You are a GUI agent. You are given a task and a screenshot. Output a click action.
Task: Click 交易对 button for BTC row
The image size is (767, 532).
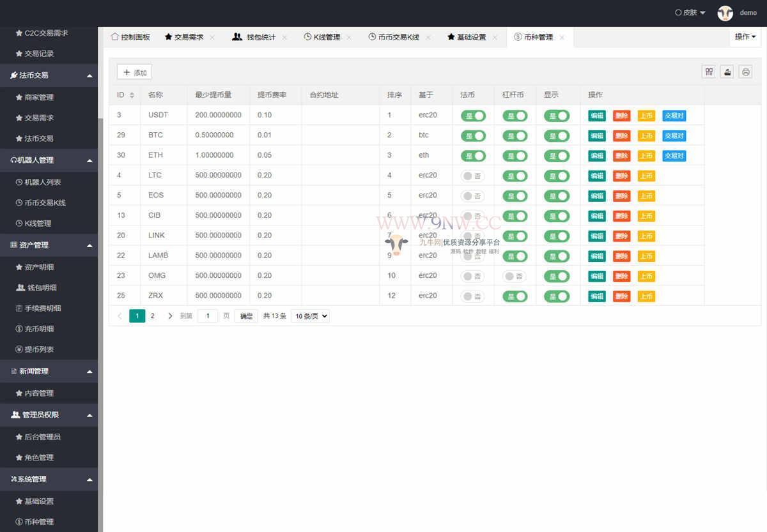pos(674,136)
